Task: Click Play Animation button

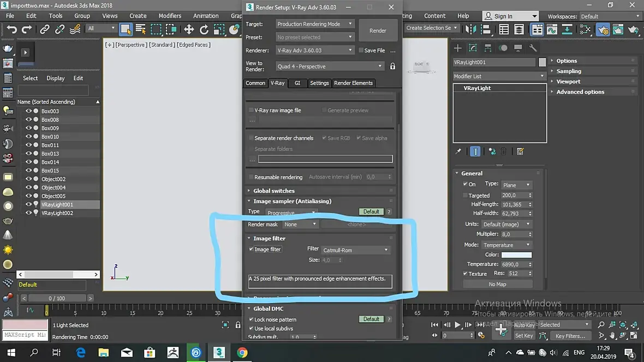Action: point(457,325)
